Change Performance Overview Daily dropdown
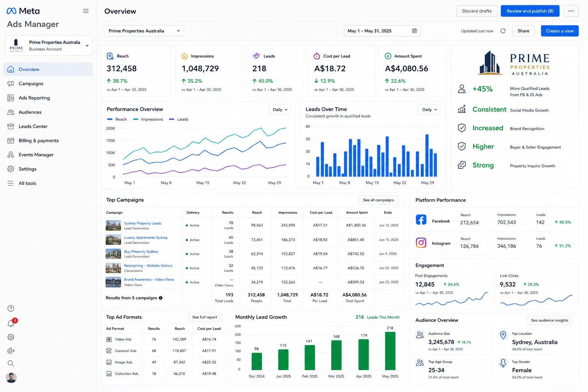This screenshot has height=392, width=588. tap(280, 110)
